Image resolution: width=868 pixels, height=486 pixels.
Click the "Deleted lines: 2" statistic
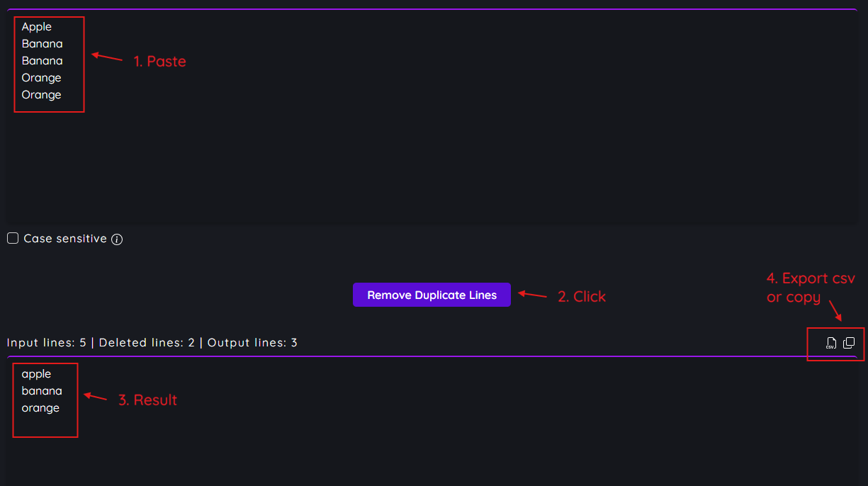pyautogui.click(x=144, y=342)
